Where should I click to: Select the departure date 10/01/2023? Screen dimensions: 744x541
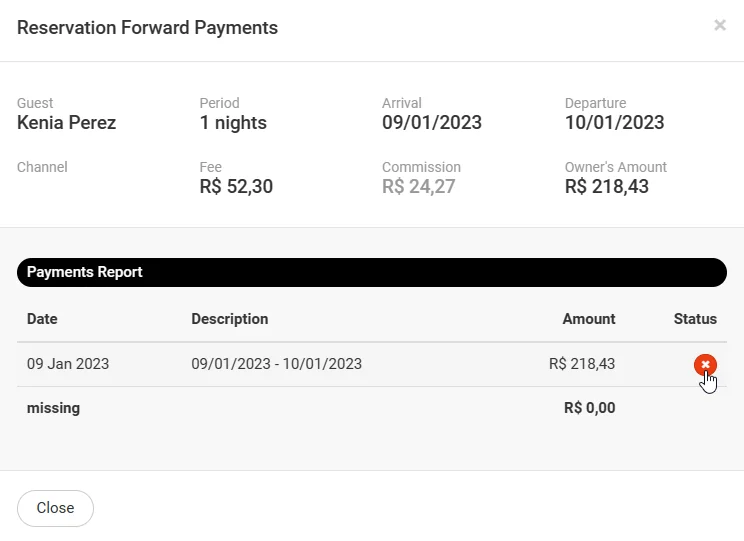point(614,123)
